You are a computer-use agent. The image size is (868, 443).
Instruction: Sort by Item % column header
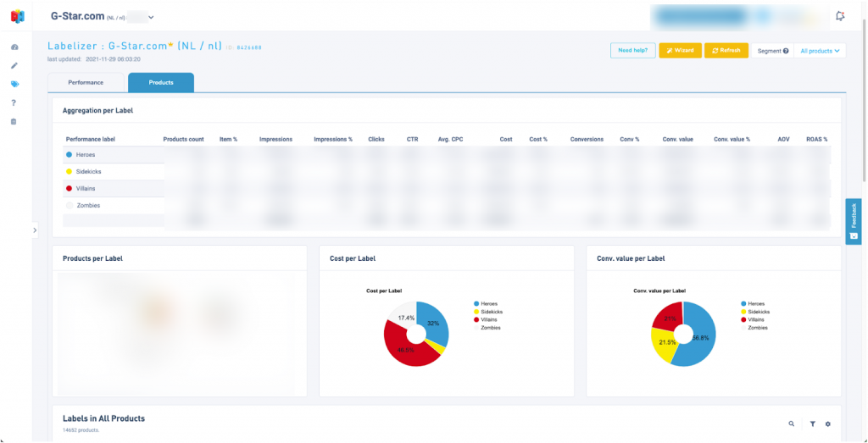228,140
